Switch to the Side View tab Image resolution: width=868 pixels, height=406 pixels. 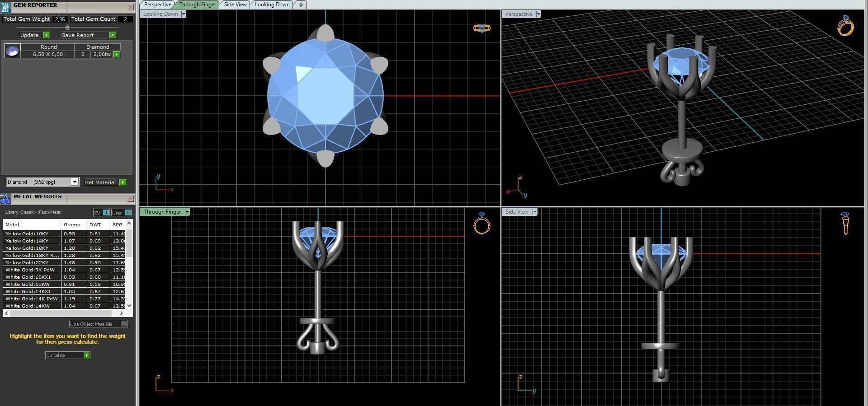(x=235, y=5)
